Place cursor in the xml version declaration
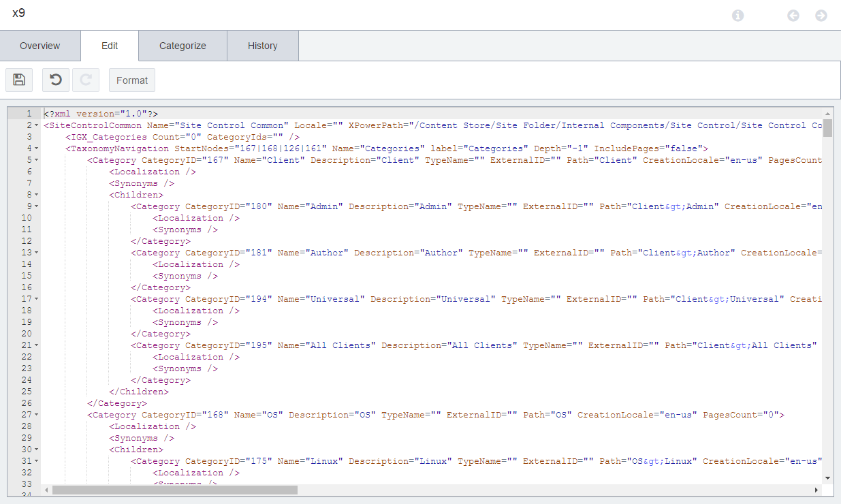841x504 pixels. (x=101, y=114)
